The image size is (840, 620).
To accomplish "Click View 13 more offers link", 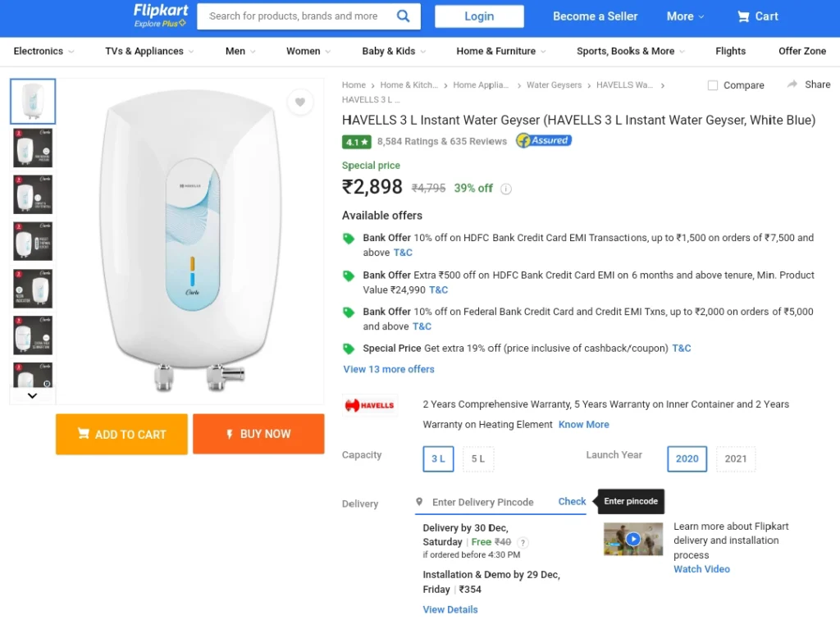I will click(389, 369).
